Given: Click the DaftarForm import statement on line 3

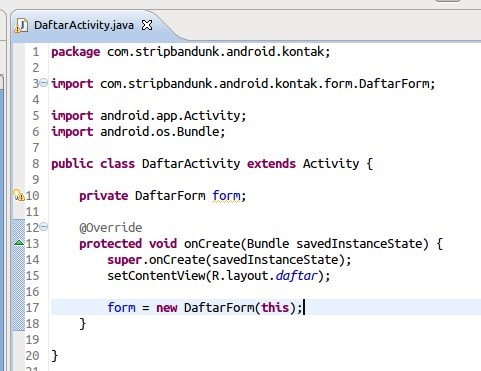Looking at the screenshot, I should click(x=243, y=84).
